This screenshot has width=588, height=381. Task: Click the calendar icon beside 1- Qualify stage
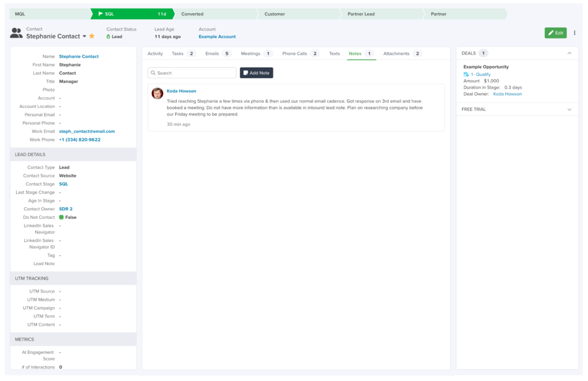pyautogui.click(x=466, y=74)
